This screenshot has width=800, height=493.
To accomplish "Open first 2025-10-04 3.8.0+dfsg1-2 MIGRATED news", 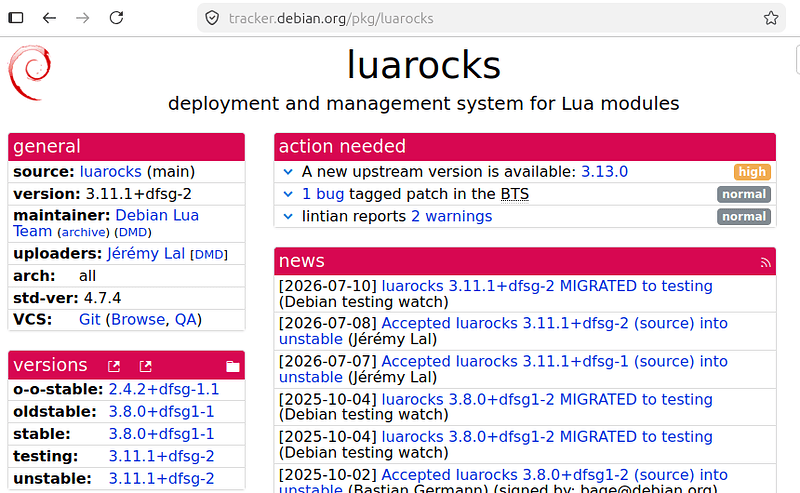I will tap(547, 399).
